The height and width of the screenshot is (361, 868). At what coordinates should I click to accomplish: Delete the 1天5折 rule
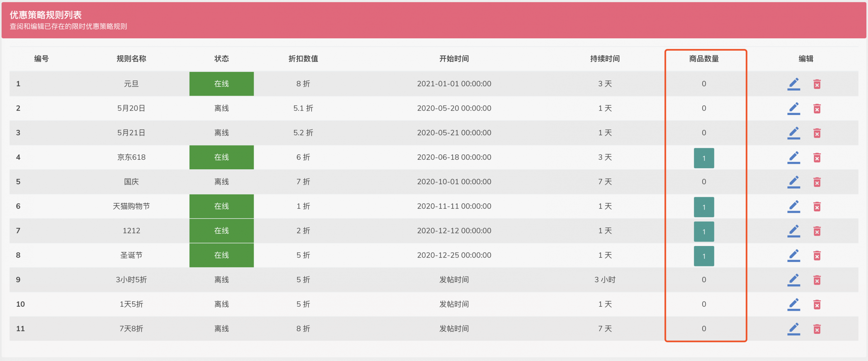(817, 305)
